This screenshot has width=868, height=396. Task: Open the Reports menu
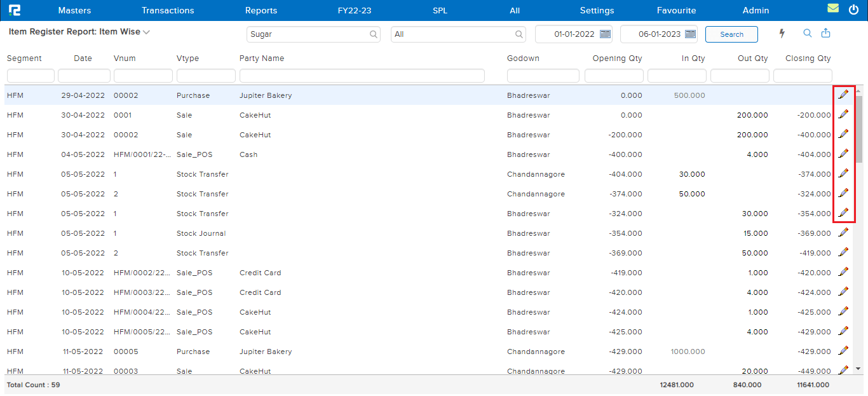[261, 10]
